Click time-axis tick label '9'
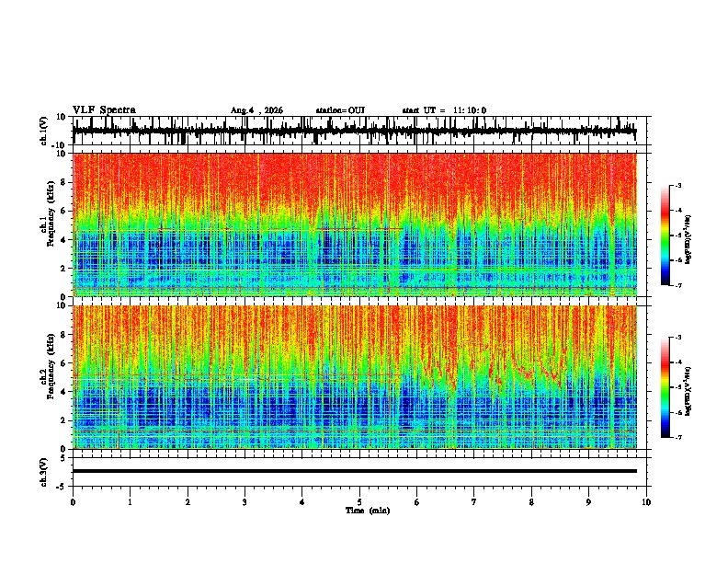The height and width of the screenshot is (563, 728). (588, 502)
